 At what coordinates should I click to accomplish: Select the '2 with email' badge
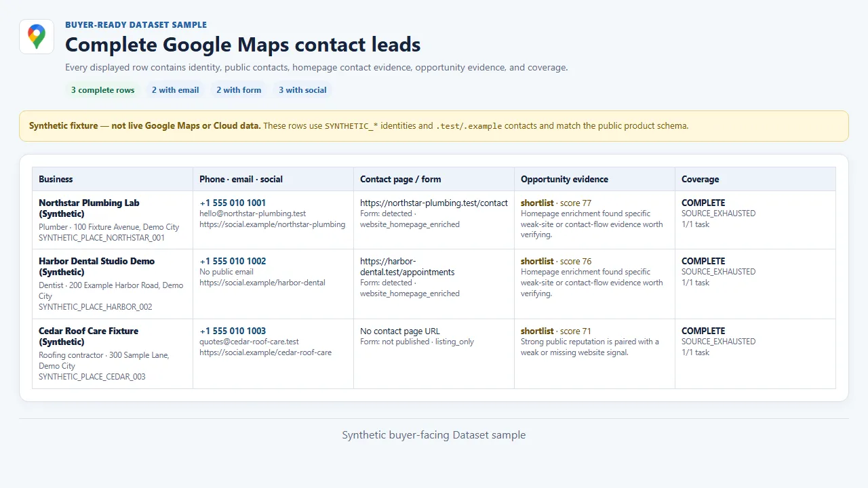175,90
